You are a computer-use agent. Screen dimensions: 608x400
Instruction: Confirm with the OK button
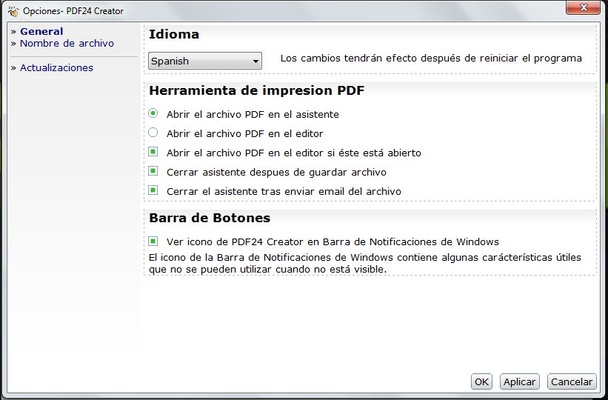[x=482, y=382]
